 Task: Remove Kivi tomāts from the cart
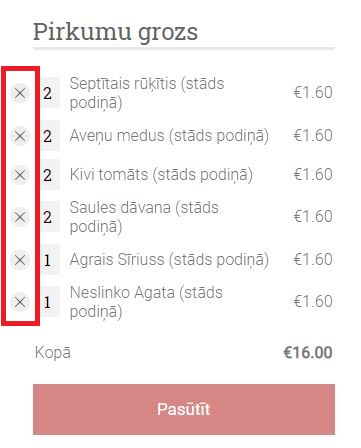(x=20, y=175)
